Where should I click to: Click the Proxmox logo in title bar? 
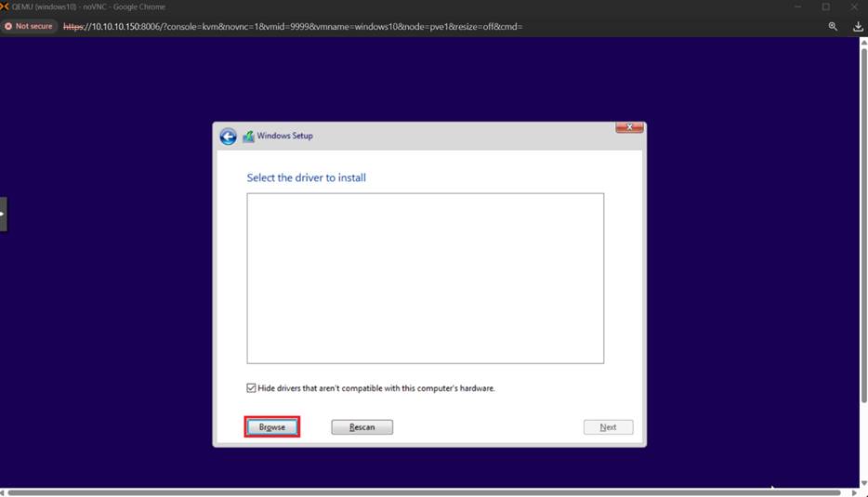(6, 7)
